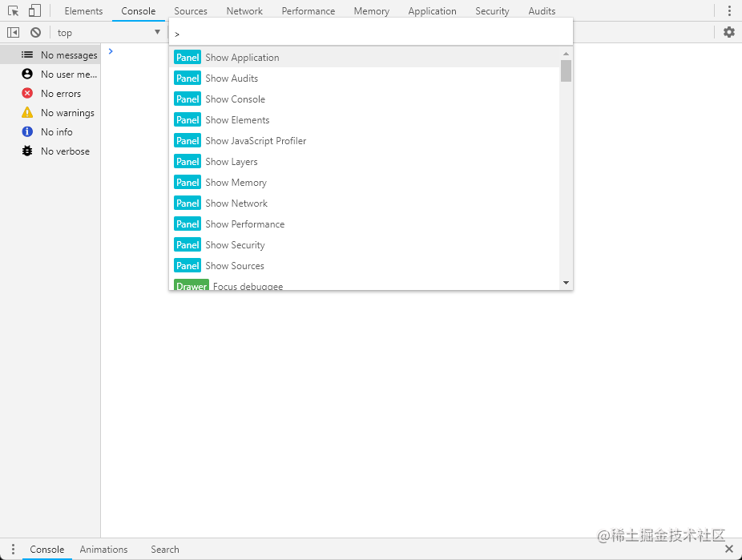
Task: Open the top context selector dropdown
Action: pos(109,33)
